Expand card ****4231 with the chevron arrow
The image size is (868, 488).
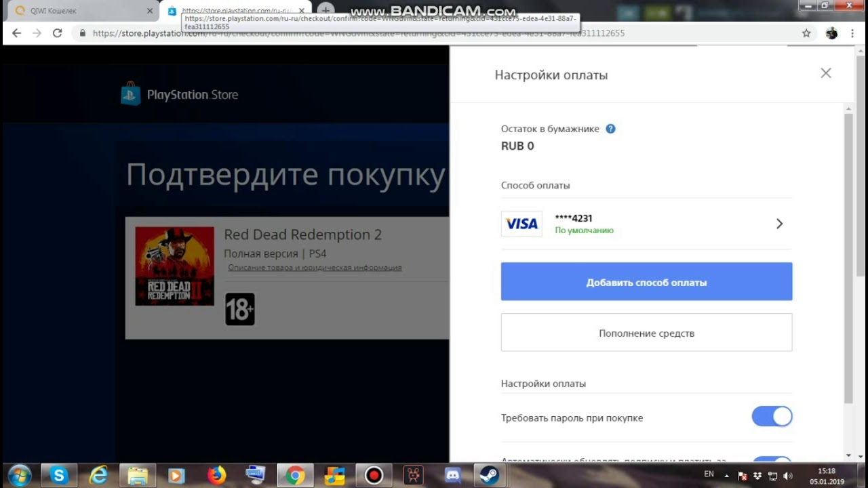(x=779, y=224)
